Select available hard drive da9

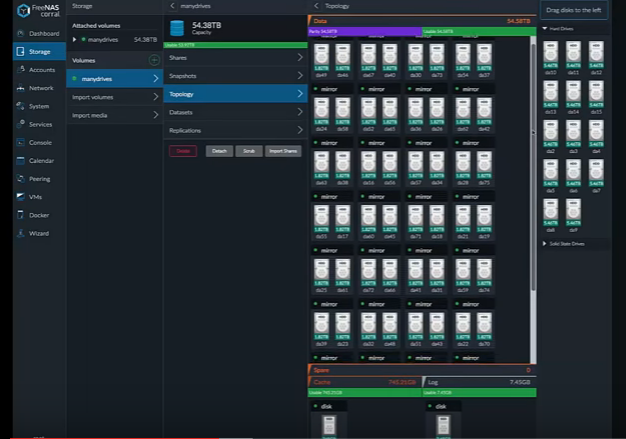coord(573,216)
